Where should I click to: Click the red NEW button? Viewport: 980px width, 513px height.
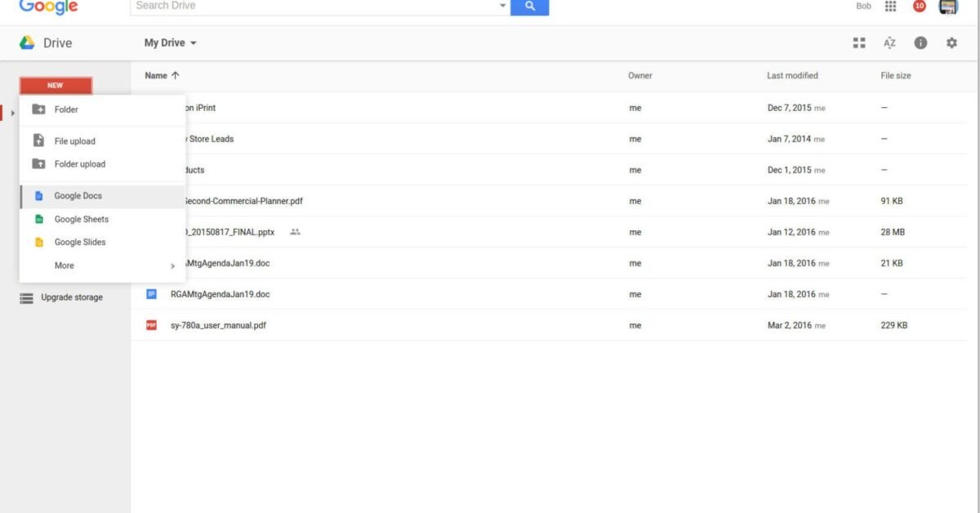(56, 86)
